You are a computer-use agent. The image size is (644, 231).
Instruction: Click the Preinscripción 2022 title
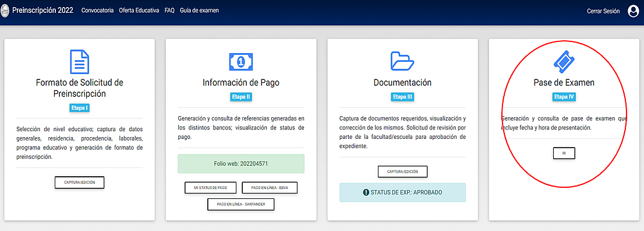[x=43, y=10]
